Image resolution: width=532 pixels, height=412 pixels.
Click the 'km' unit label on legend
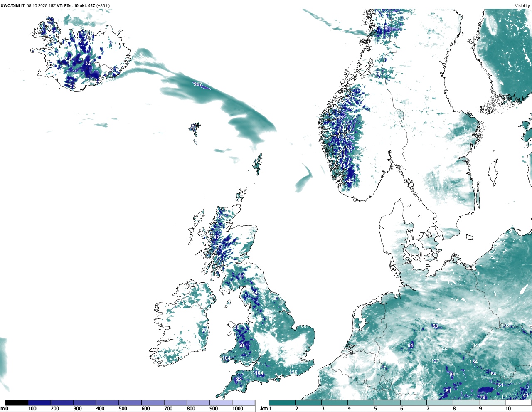(264, 409)
